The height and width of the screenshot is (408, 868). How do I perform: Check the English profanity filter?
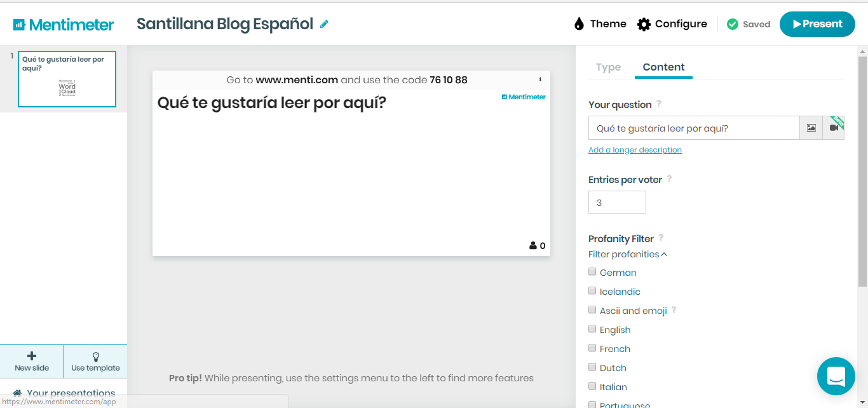592,329
